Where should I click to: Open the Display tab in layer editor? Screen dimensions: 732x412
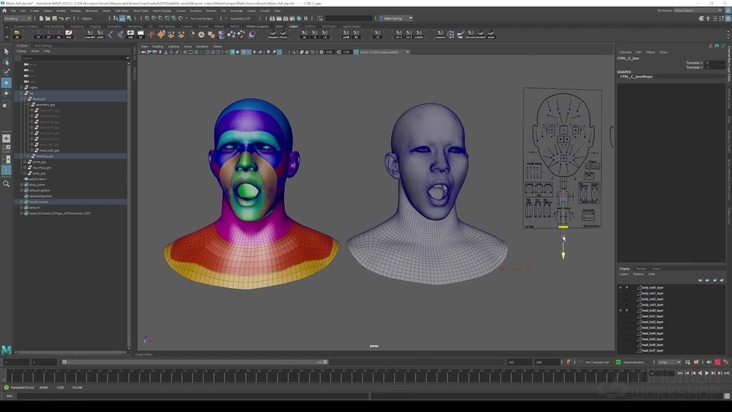click(x=625, y=269)
